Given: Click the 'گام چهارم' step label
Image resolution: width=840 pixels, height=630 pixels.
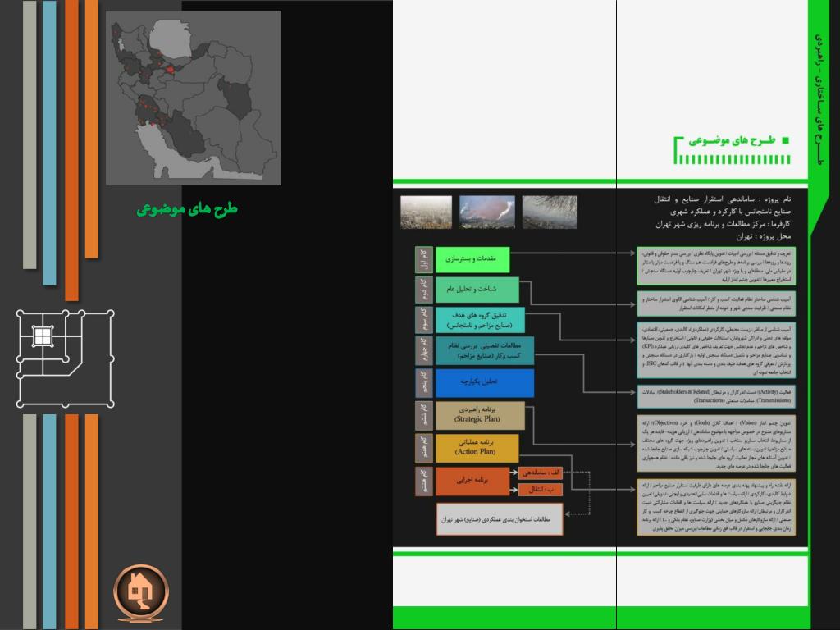Looking at the screenshot, I should tap(424, 351).
